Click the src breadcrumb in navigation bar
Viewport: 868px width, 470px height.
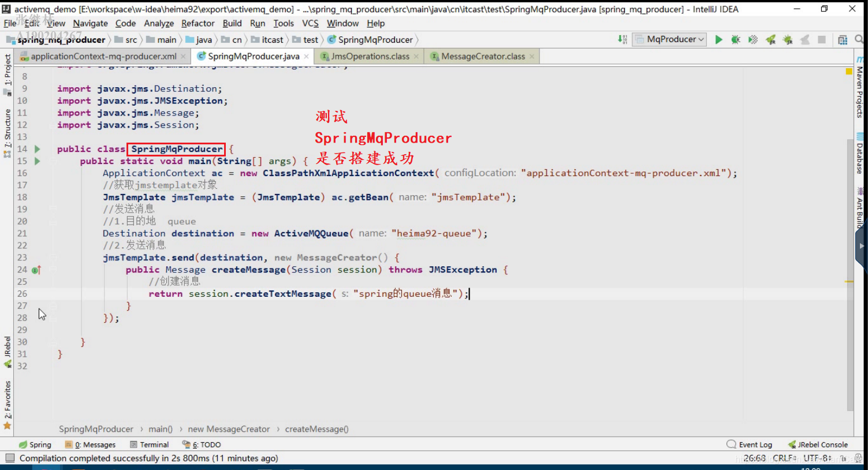click(126, 40)
